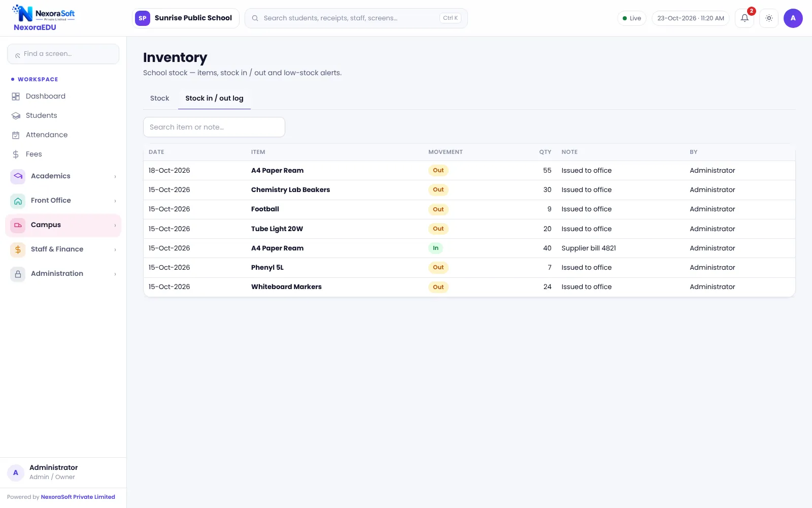This screenshot has height=508, width=812.
Task: Focus the Find a screen field
Action: point(63,54)
